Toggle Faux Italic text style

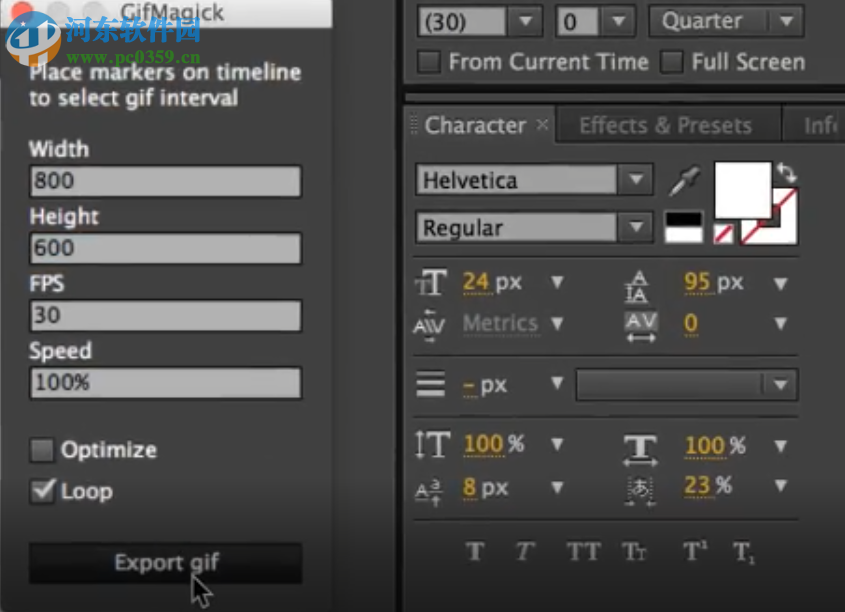pyautogui.click(x=524, y=552)
